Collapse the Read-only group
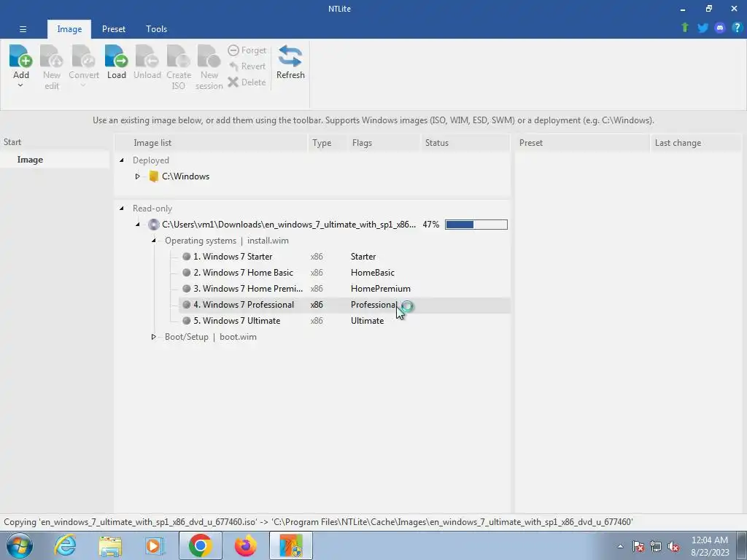Viewport: 747px width, 560px height. point(122,208)
